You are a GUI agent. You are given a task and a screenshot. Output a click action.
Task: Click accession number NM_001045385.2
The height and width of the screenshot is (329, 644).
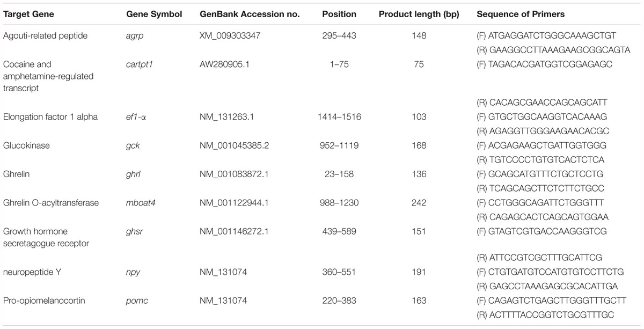click(236, 145)
